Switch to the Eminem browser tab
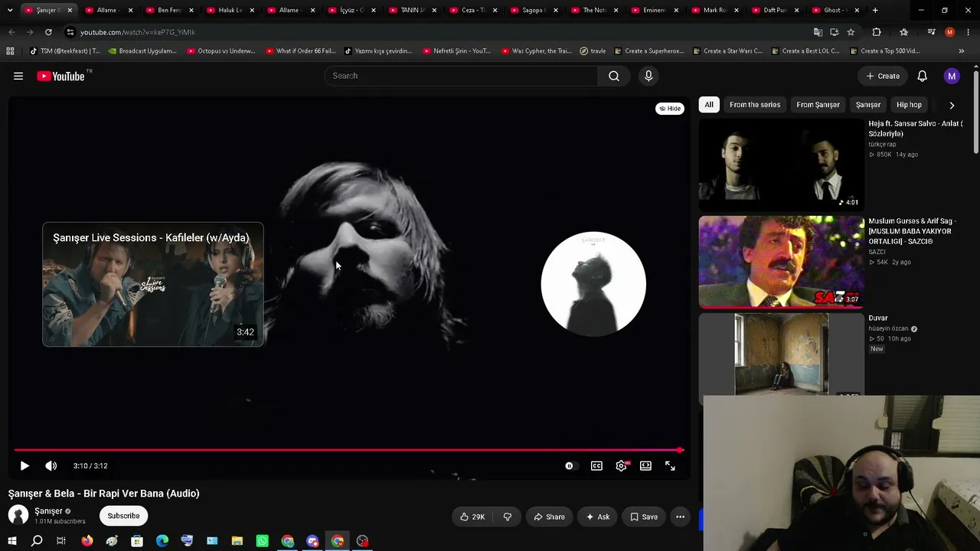This screenshot has width=980, height=551. 655,10
